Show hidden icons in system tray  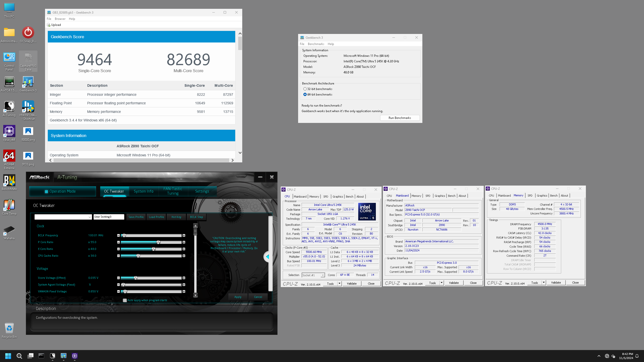(599, 356)
